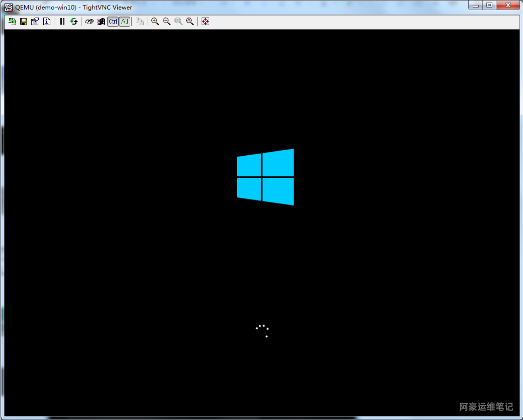
Task: Minimize the TightVNC Viewer window
Action: 476,6
